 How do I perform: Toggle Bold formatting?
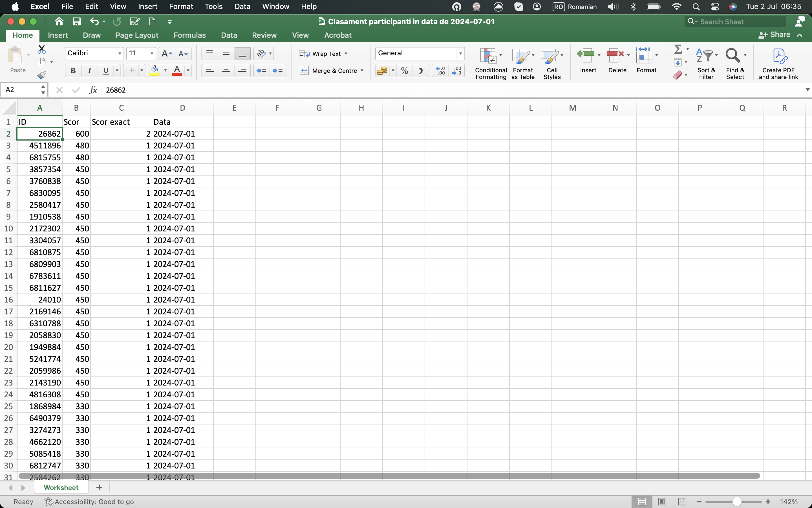73,71
